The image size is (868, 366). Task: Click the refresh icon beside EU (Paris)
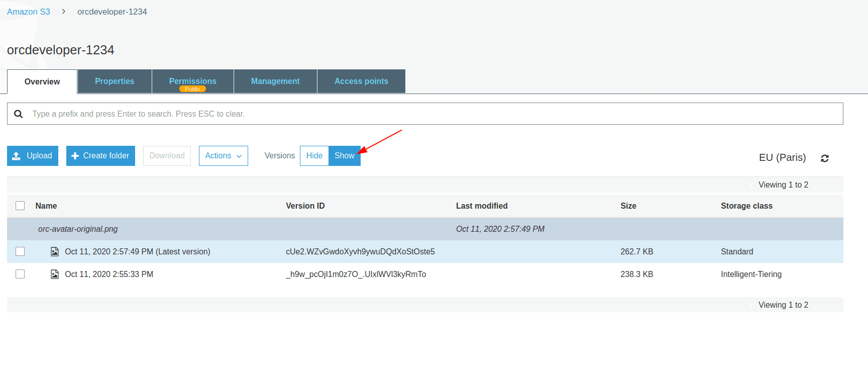click(x=824, y=158)
